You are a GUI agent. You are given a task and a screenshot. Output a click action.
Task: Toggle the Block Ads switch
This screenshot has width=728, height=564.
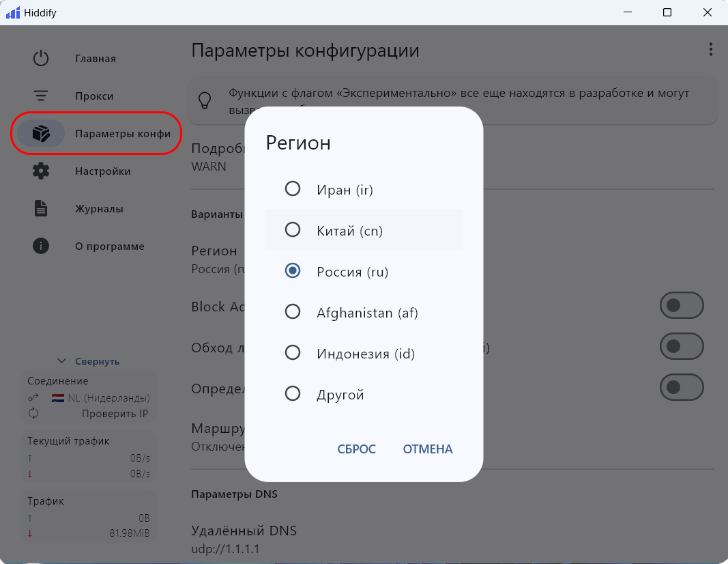tap(681, 306)
